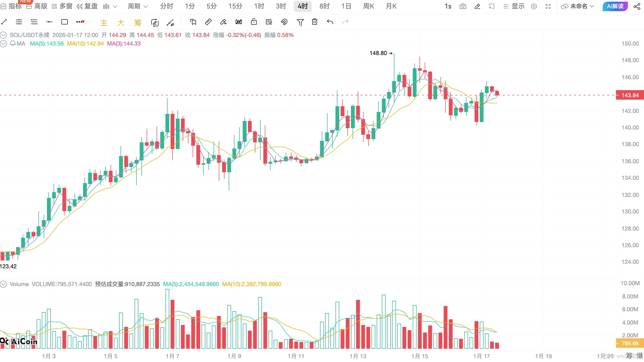Switch to the 15分 timeframe tab
The image size is (644, 362).
click(235, 6)
